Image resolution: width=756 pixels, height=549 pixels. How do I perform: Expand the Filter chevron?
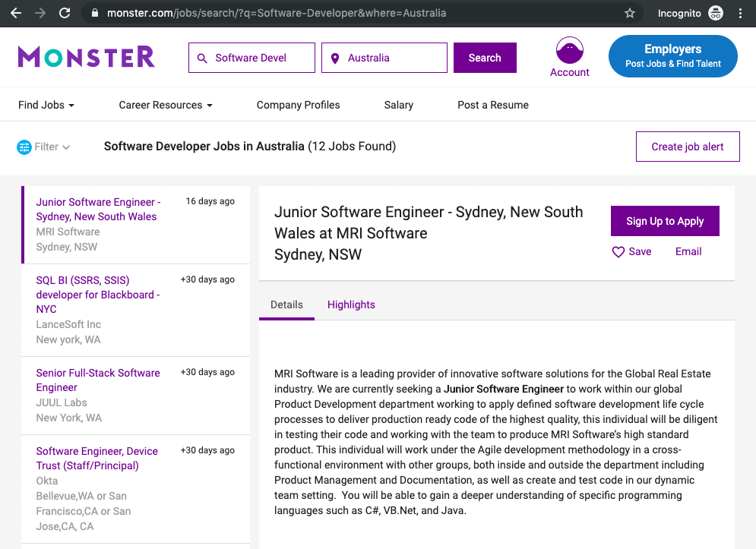(66, 147)
